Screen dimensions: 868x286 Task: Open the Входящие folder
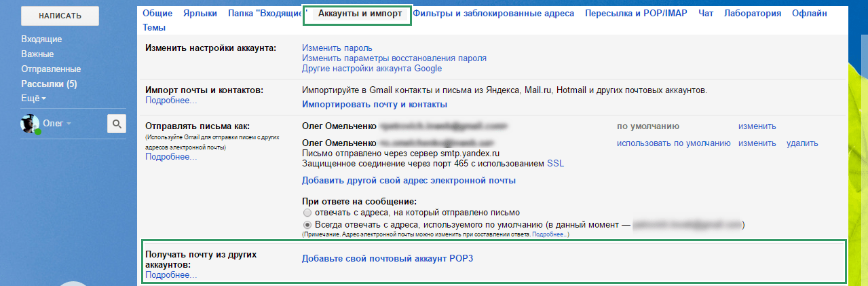(41, 39)
